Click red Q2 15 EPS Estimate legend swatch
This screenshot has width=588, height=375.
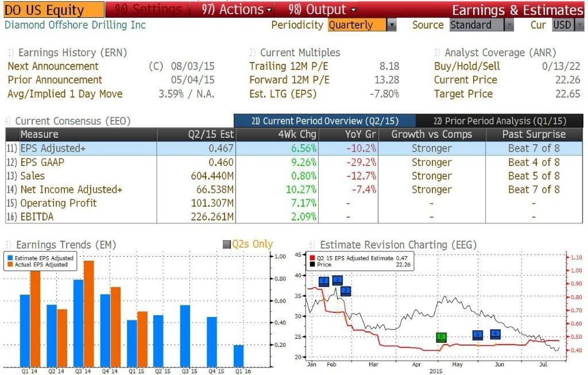click(x=312, y=258)
